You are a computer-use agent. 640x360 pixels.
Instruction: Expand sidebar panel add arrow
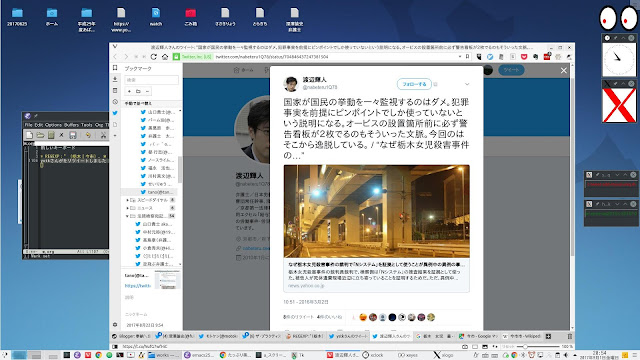[x=115, y=136]
